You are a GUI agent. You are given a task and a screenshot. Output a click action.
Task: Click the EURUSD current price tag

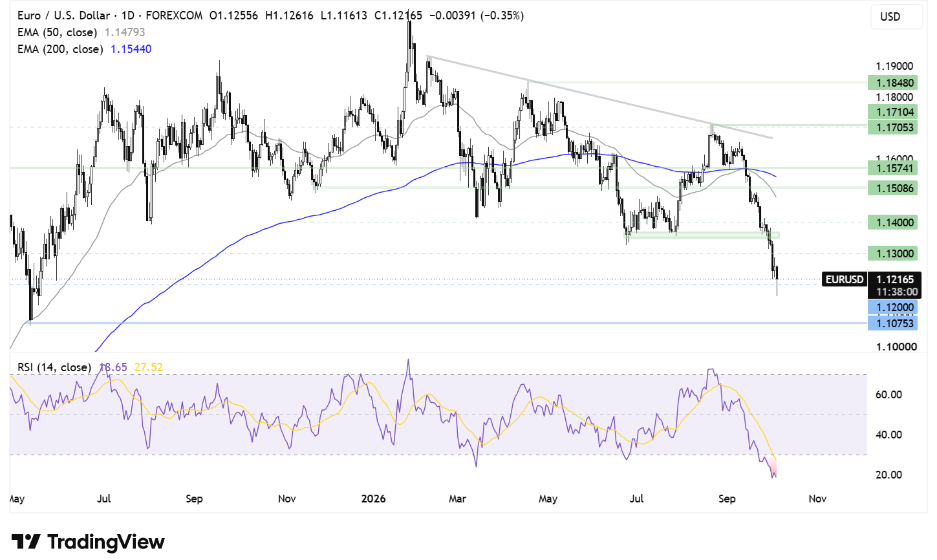845,279
